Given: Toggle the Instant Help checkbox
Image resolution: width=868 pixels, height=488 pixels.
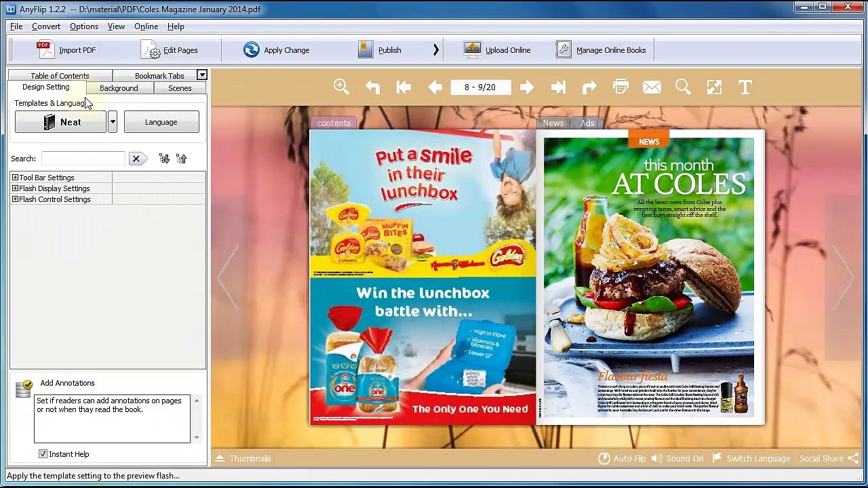Looking at the screenshot, I should click(43, 454).
